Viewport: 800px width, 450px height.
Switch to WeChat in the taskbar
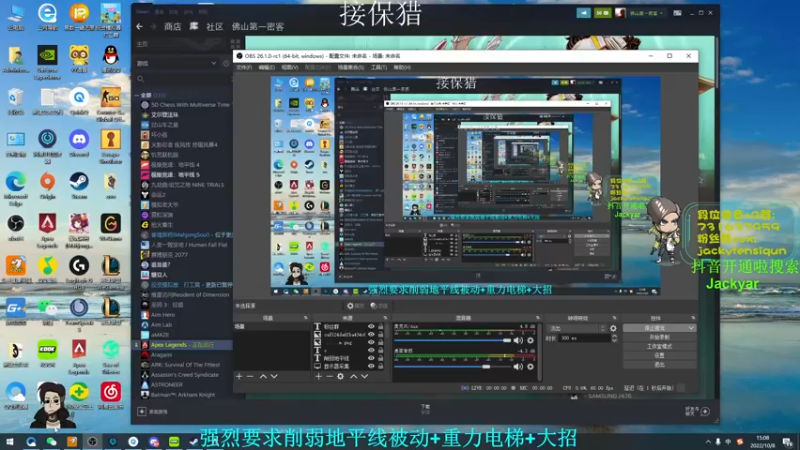[51, 441]
